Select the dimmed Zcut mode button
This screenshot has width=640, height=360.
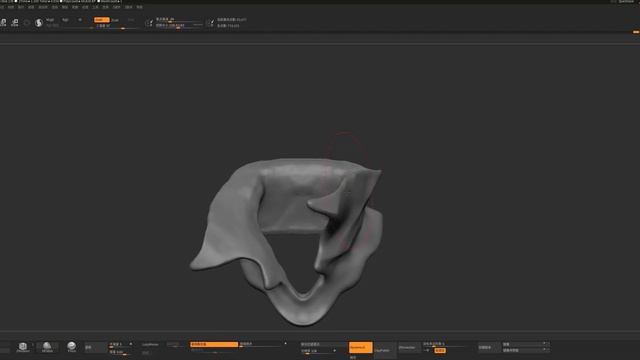tap(131, 20)
